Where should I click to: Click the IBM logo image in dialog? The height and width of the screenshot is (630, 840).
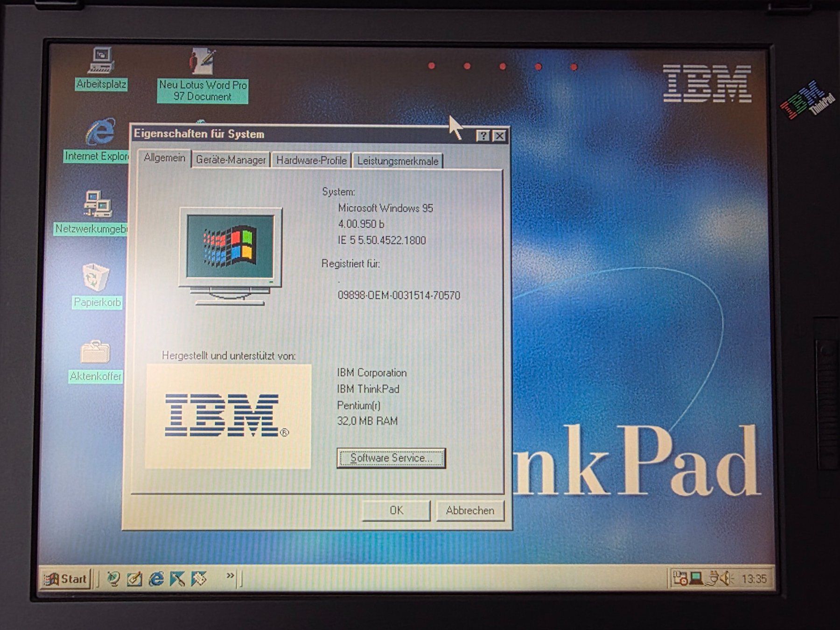click(228, 416)
